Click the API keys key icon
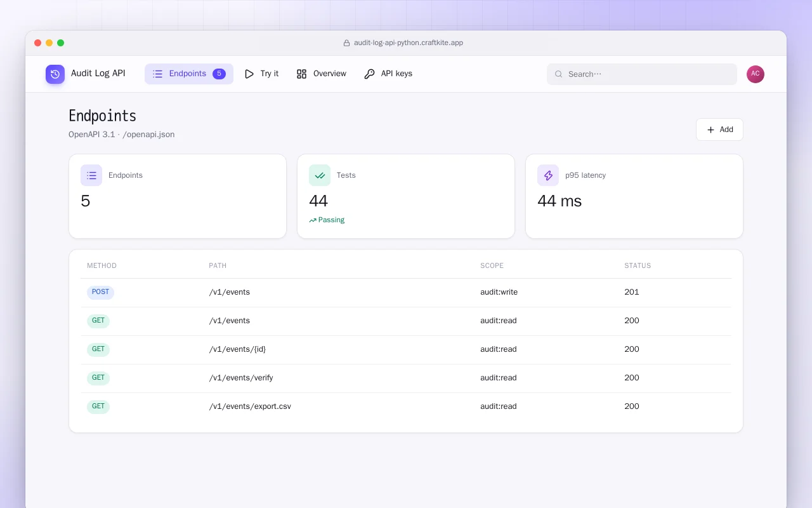Viewport: 812px width, 508px height. pos(369,74)
